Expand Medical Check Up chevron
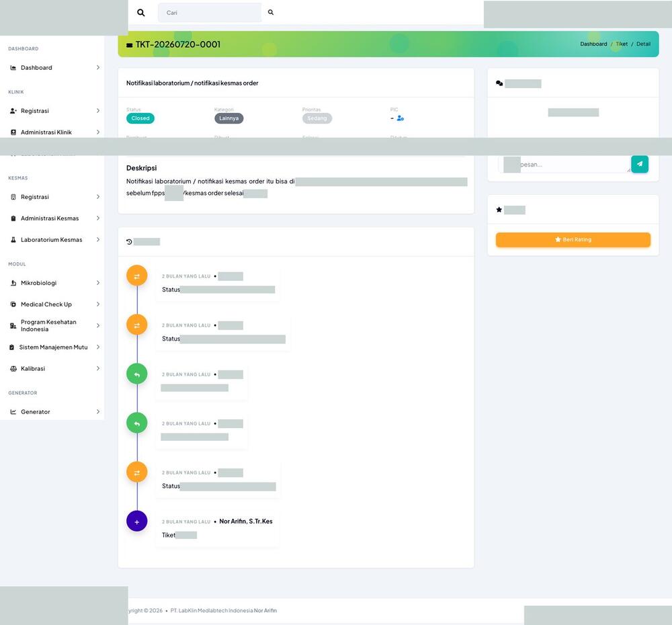672x625 pixels. click(x=97, y=304)
